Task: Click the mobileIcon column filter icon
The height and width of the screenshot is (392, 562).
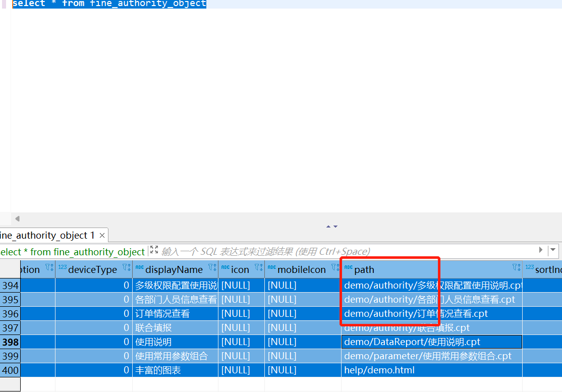Action: pos(335,267)
